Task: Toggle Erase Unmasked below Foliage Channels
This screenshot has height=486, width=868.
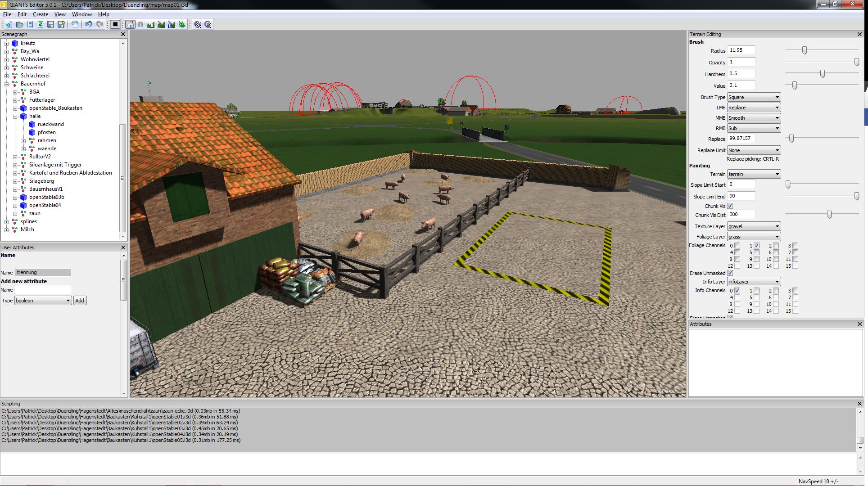Action: 730,273
